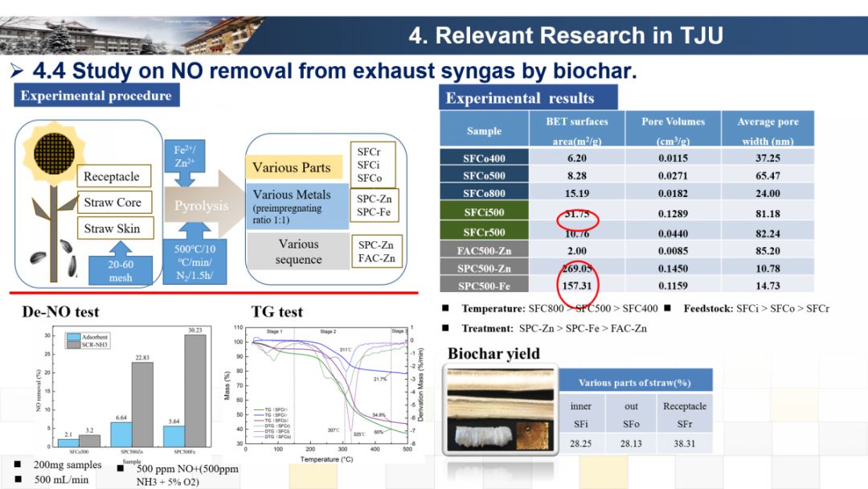Select the 'Various sequence' gray box

(x=298, y=252)
